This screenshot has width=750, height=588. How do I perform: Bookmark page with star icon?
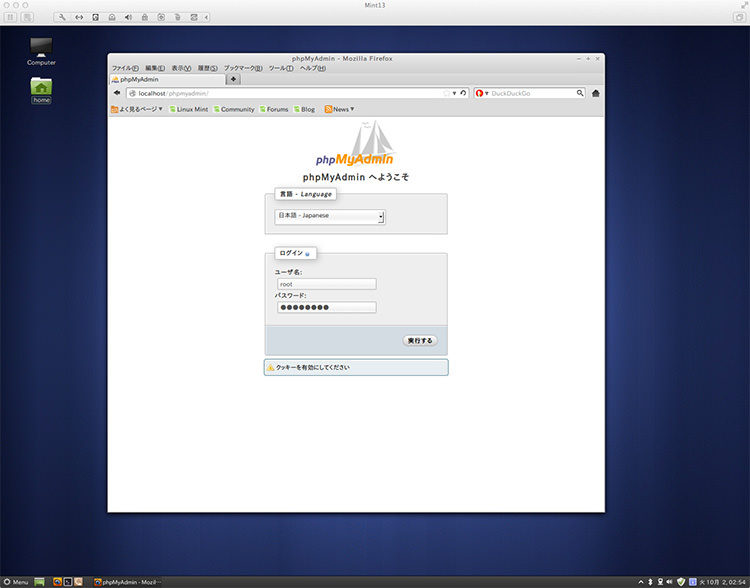click(x=446, y=93)
